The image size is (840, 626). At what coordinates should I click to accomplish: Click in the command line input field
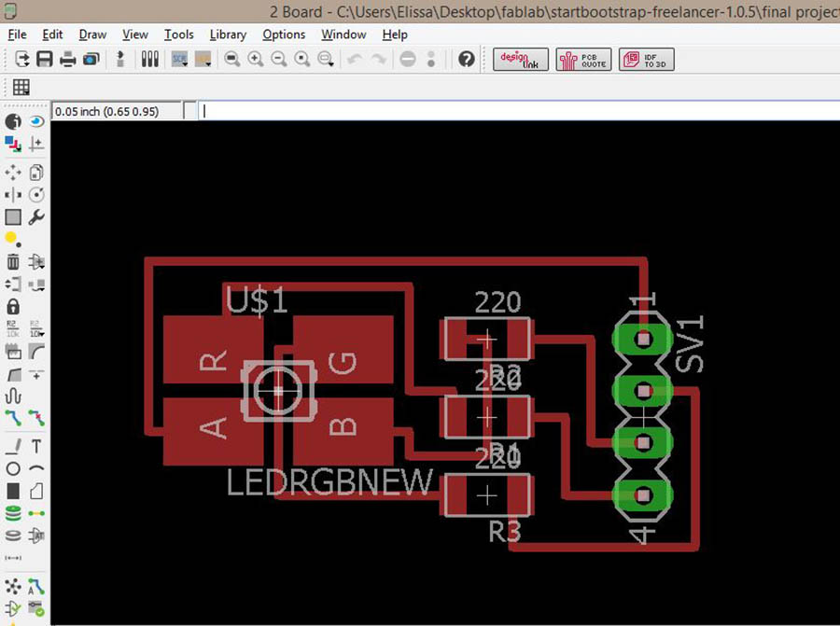tap(519, 111)
